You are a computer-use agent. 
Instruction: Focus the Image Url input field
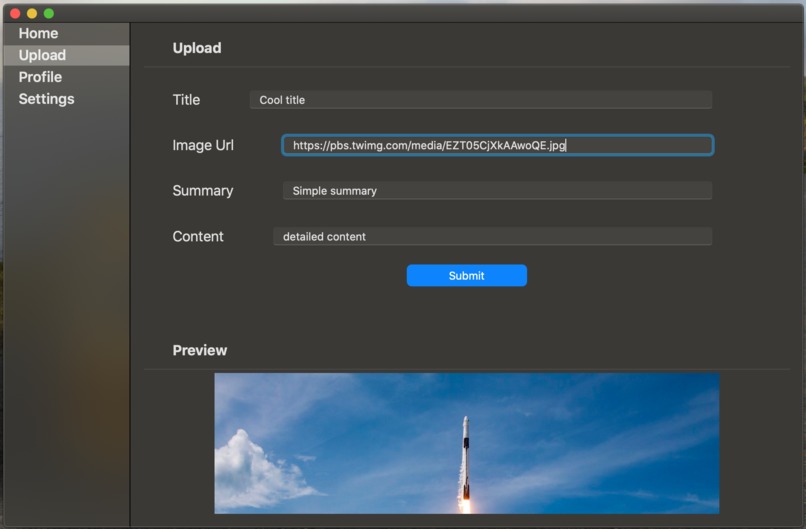pyautogui.click(x=498, y=145)
